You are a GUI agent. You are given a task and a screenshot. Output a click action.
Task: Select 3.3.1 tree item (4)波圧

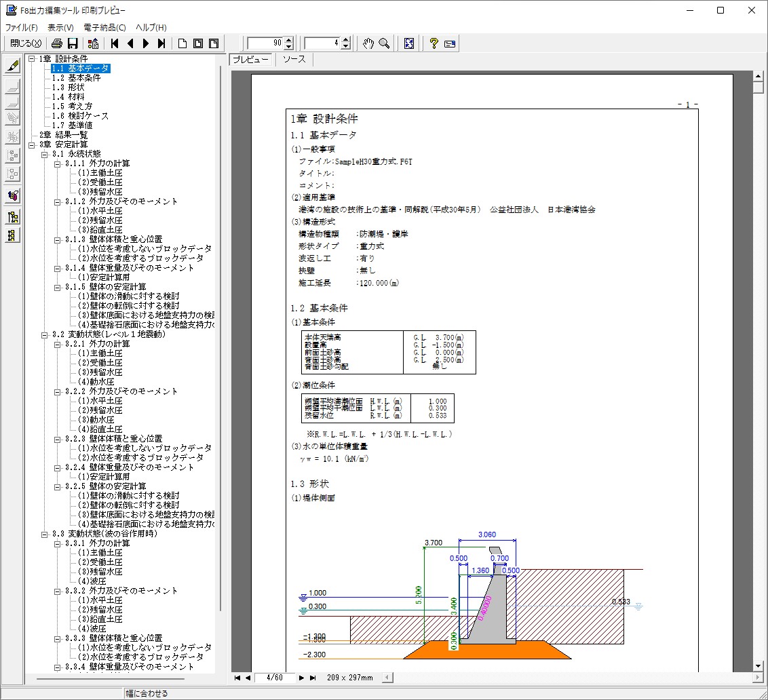pos(92,581)
